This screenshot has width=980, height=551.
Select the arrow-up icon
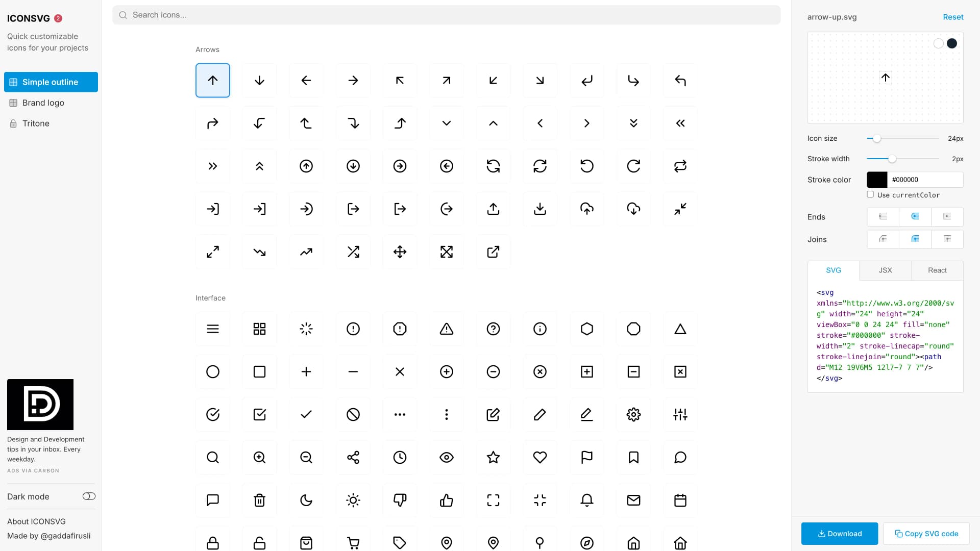(213, 80)
